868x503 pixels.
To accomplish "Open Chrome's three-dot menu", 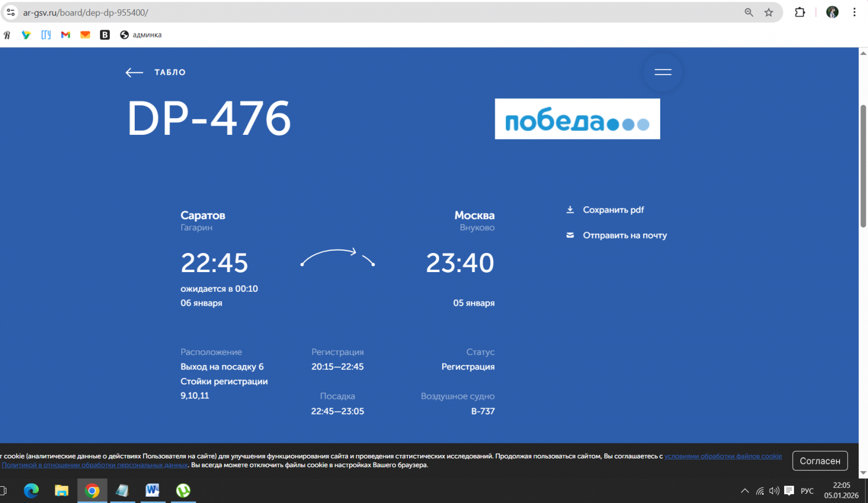I will pyautogui.click(x=854, y=12).
